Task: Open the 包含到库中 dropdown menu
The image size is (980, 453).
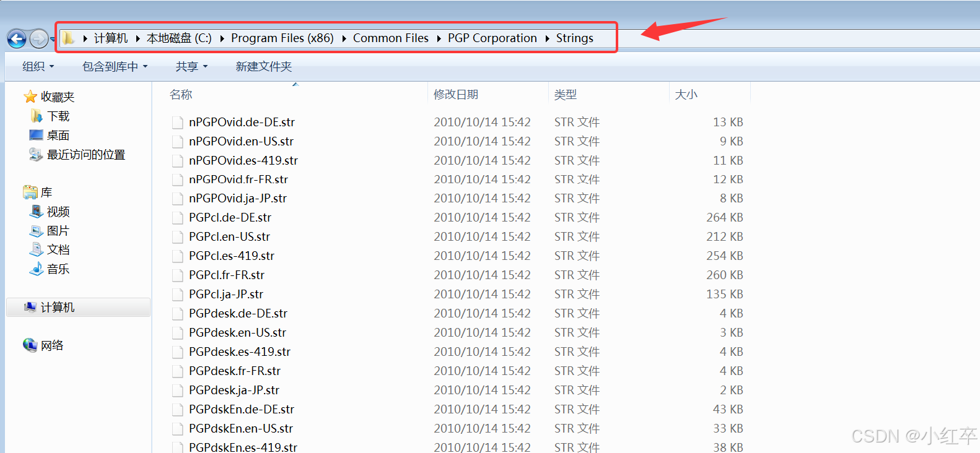Action: pos(115,66)
